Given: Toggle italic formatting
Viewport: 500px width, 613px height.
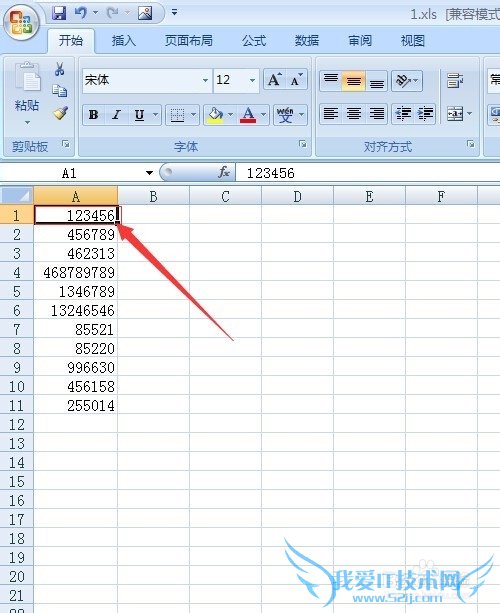Looking at the screenshot, I should coord(116,115).
